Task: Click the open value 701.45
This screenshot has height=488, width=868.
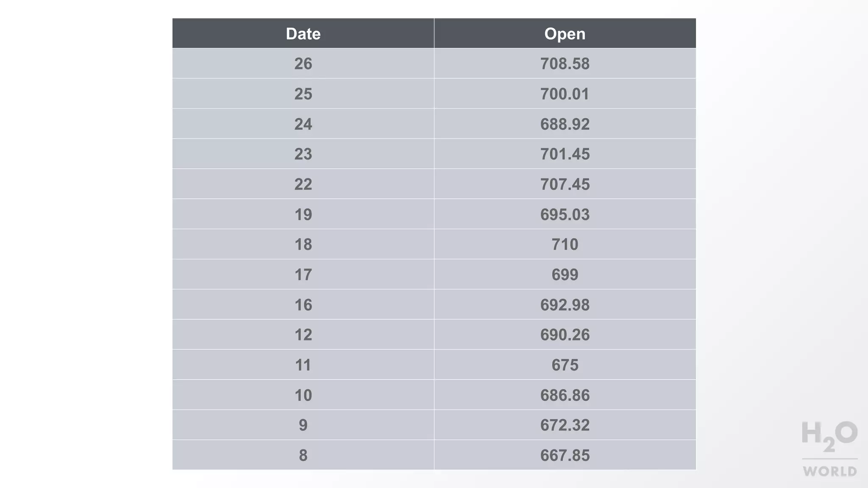Action: coord(565,154)
